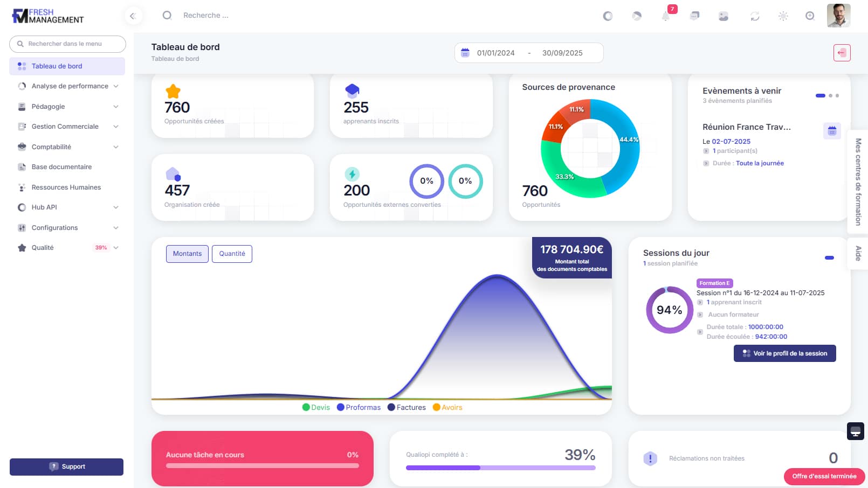The image size is (868, 488).
Task: Open the Configurations dropdown
Action: (54, 227)
